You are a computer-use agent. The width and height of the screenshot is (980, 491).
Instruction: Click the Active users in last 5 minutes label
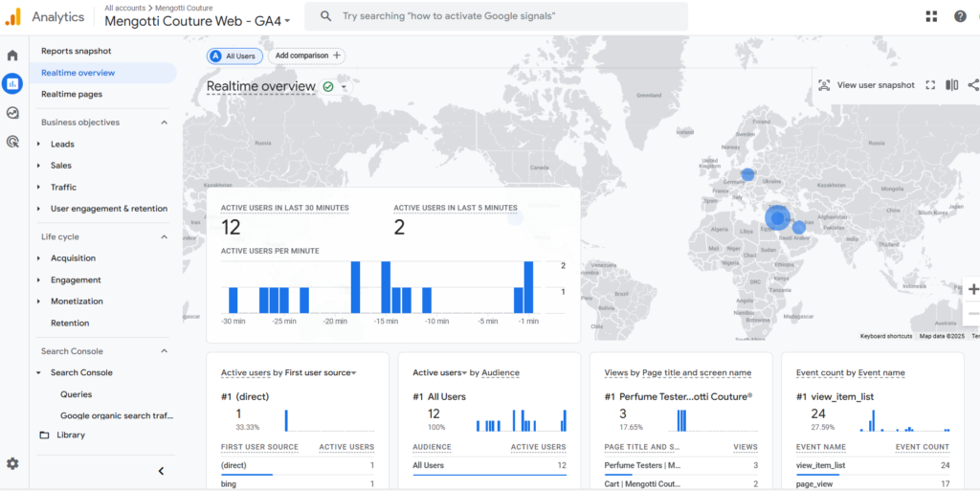(x=456, y=208)
